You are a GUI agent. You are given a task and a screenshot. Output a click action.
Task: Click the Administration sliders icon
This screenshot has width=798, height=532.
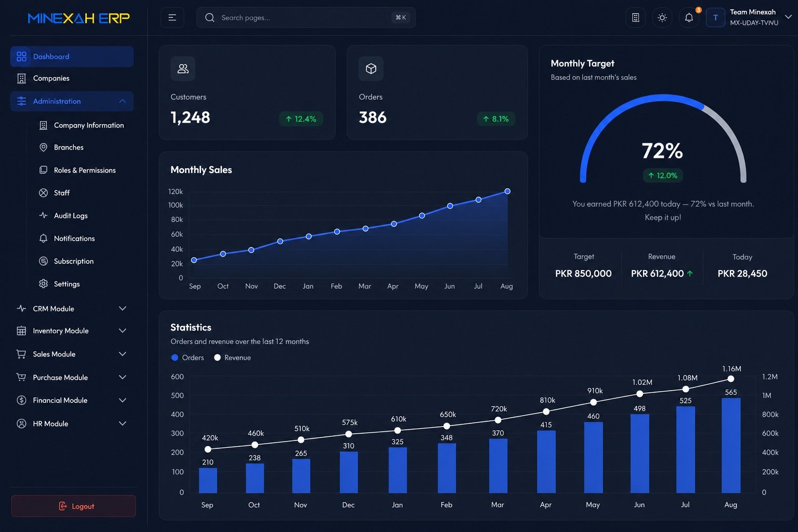21,101
